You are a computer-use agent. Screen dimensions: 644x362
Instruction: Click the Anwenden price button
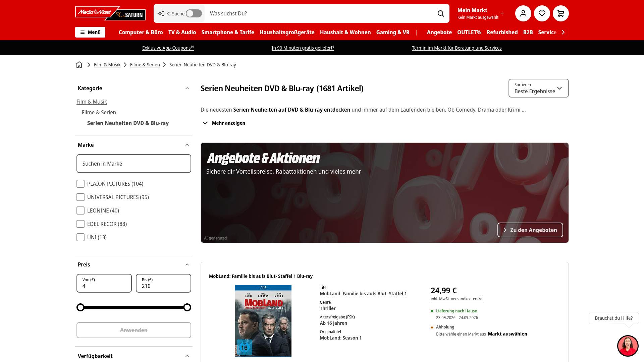pos(134,330)
